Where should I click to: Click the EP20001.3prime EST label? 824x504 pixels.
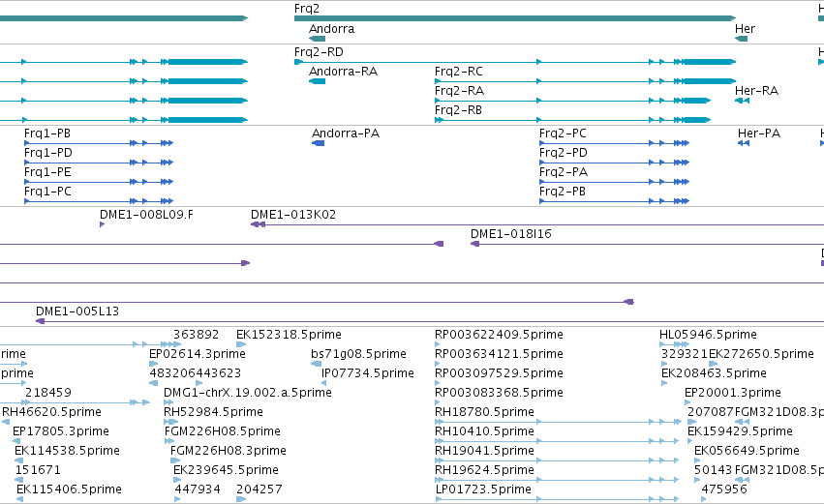point(733,393)
